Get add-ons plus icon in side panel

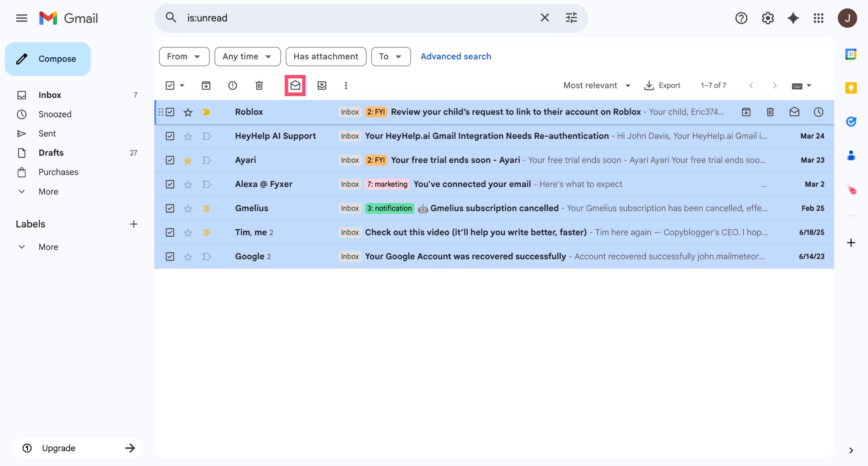[x=851, y=243]
